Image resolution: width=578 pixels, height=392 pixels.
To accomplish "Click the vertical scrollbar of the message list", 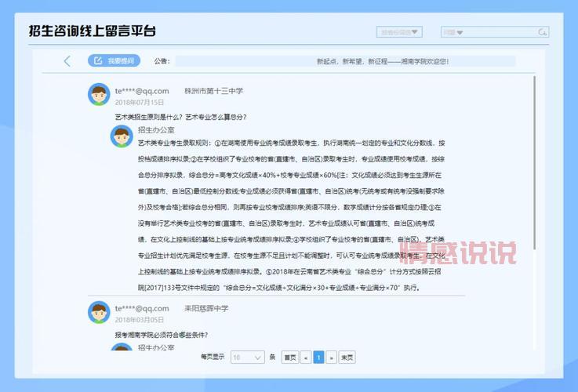I will click(x=534, y=162).
